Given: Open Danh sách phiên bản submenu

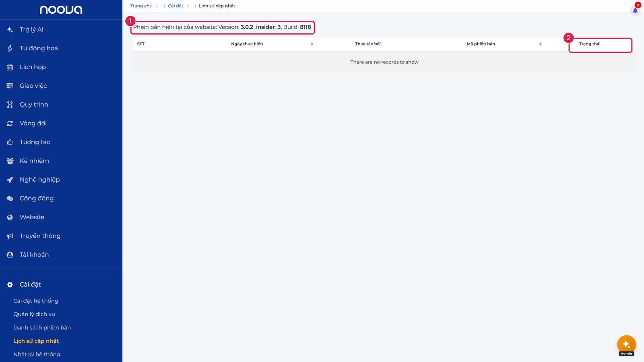Looking at the screenshot, I should (x=42, y=327).
